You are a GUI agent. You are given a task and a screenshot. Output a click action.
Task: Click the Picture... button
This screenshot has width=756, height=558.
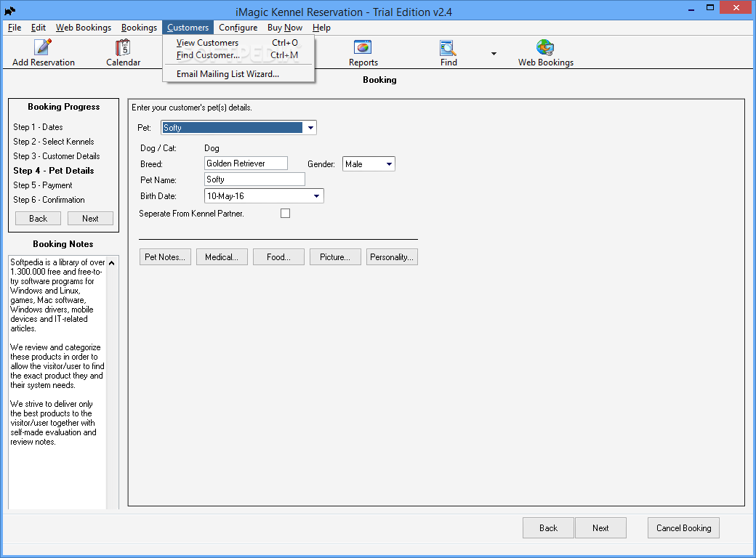pos(335,256)
